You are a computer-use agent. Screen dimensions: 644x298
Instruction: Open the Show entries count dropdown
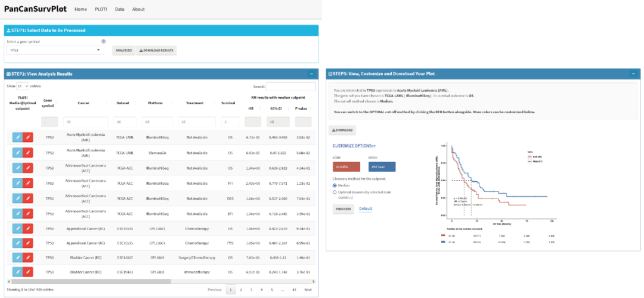23,86
